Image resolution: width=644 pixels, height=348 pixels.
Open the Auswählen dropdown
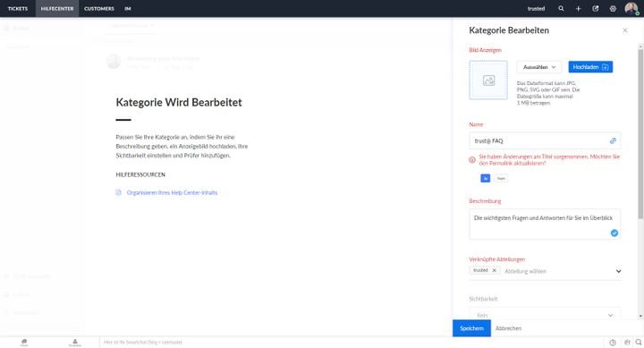pyautogui.click(x=538, y=67)
